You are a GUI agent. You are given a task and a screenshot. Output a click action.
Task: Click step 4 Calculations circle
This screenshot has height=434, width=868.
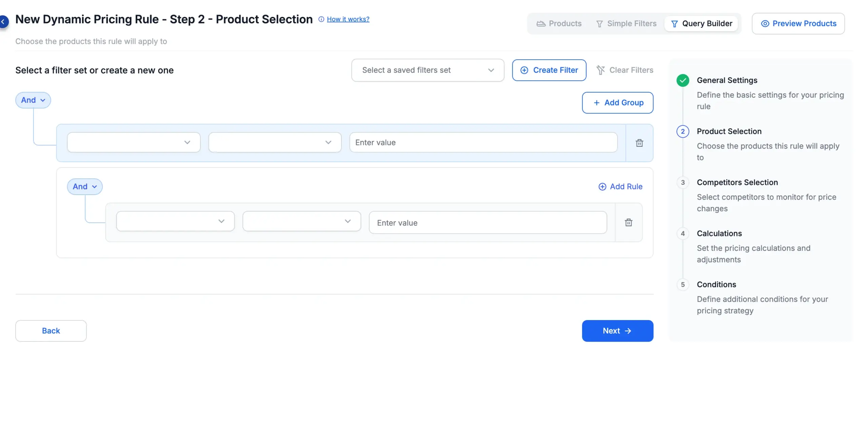click(683, 234)
